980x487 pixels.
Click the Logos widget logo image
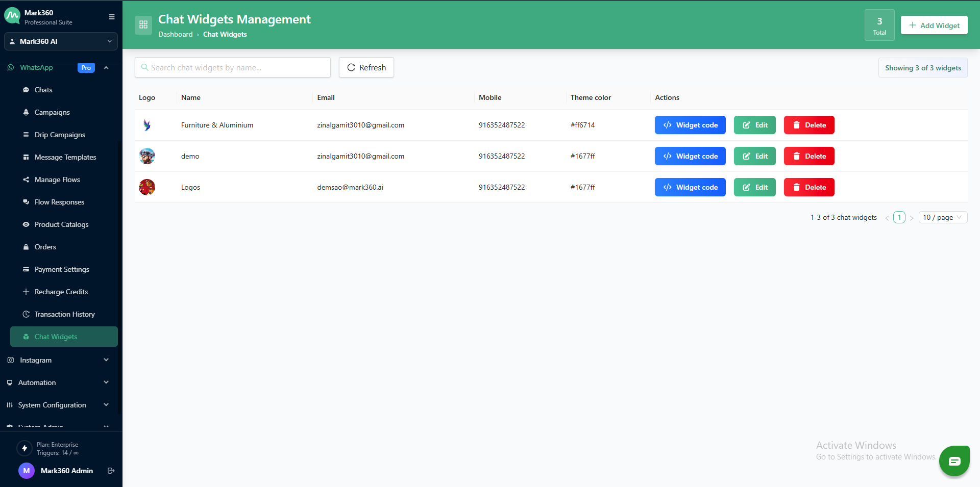pos(147,187)
